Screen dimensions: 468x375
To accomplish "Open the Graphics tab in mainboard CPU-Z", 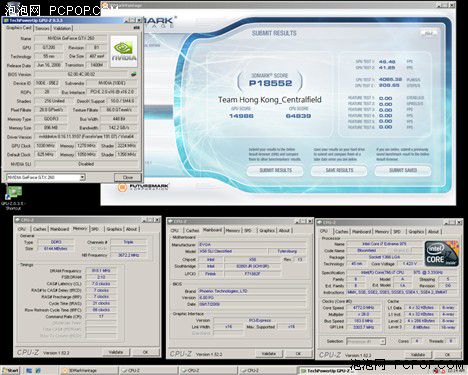I will coord(267,230).
